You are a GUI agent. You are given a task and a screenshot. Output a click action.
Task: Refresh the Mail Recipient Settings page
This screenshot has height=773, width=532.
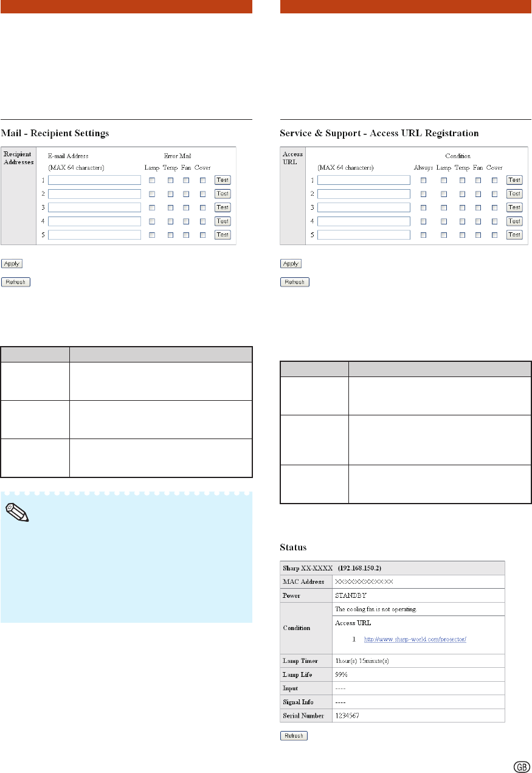(16, 282)
